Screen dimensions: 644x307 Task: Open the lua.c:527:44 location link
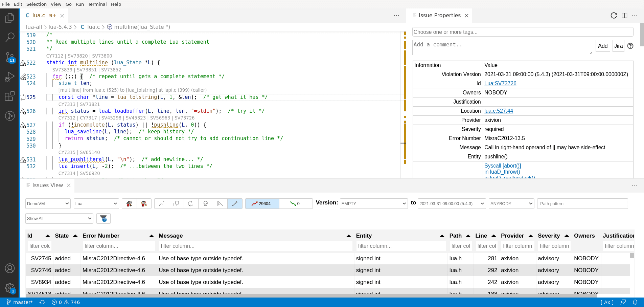(x=499, y=111)
